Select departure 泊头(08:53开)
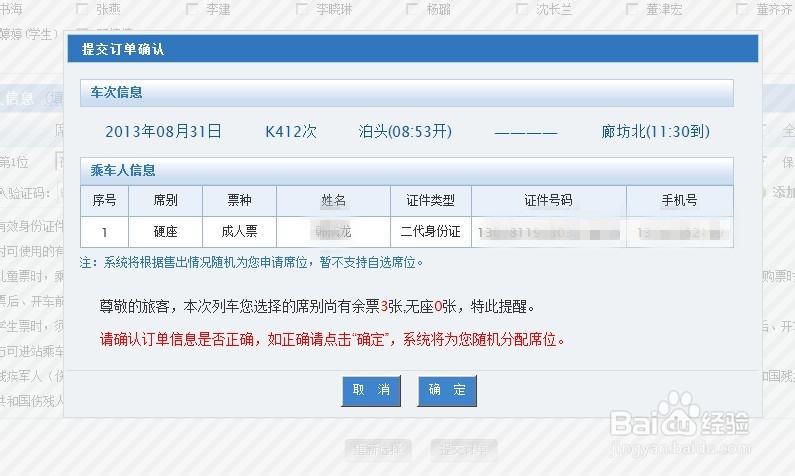795x476 pixels. [405, 132]
